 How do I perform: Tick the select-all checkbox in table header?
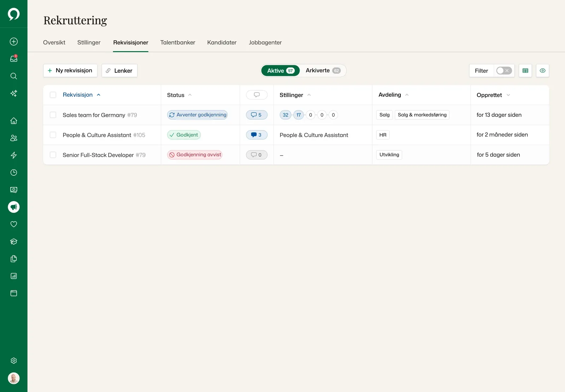coord(53,95)
